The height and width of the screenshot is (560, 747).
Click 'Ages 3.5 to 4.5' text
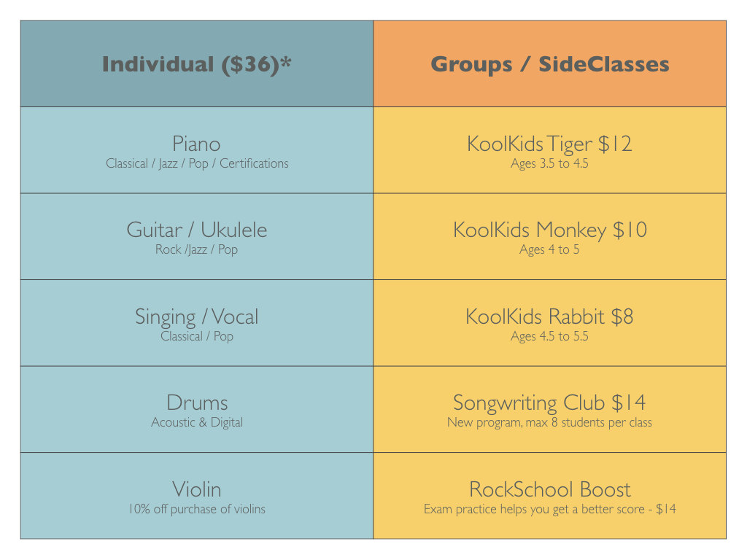550,163
